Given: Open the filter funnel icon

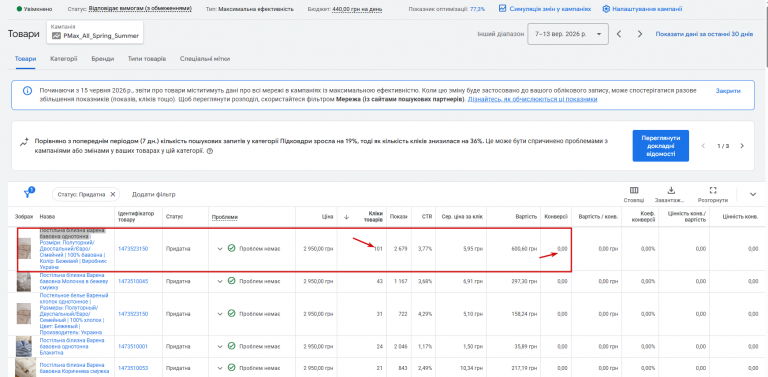Looking at the screenshot, I should [27, 194].
